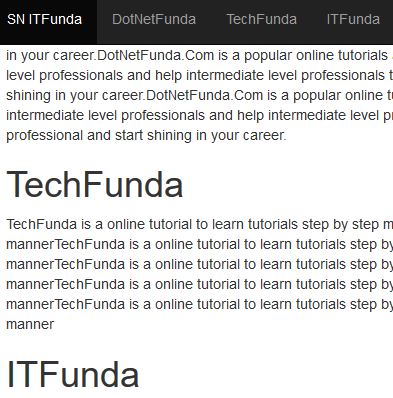Click the large ITFunda section heading
Screen dimensions: 393x398
coord(73,374)
